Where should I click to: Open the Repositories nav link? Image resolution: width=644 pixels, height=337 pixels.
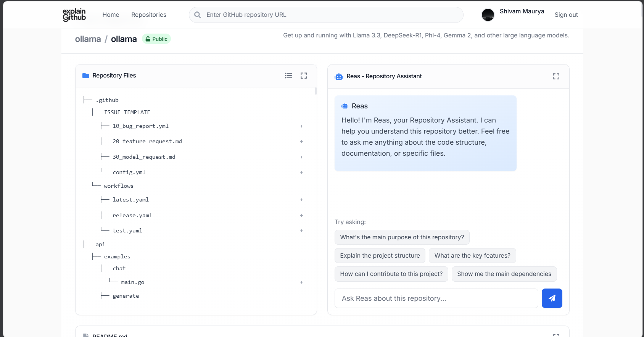149,15
